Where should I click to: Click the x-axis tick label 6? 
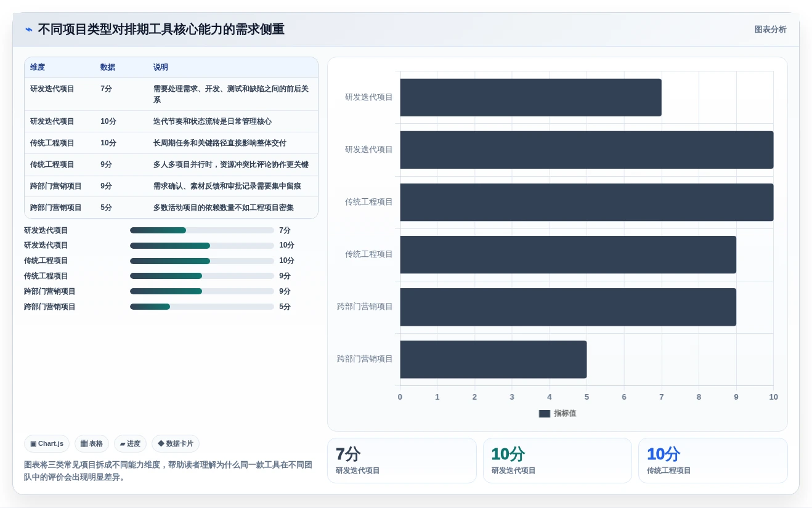[x=624, y=397]
